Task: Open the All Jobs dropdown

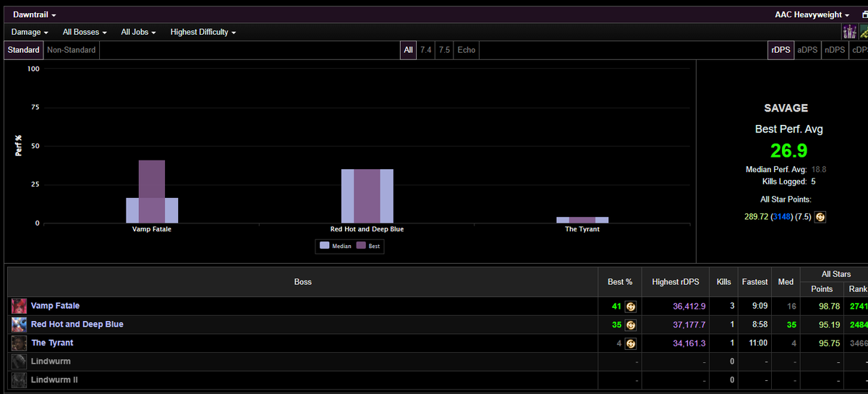Action: coord(138,32)
